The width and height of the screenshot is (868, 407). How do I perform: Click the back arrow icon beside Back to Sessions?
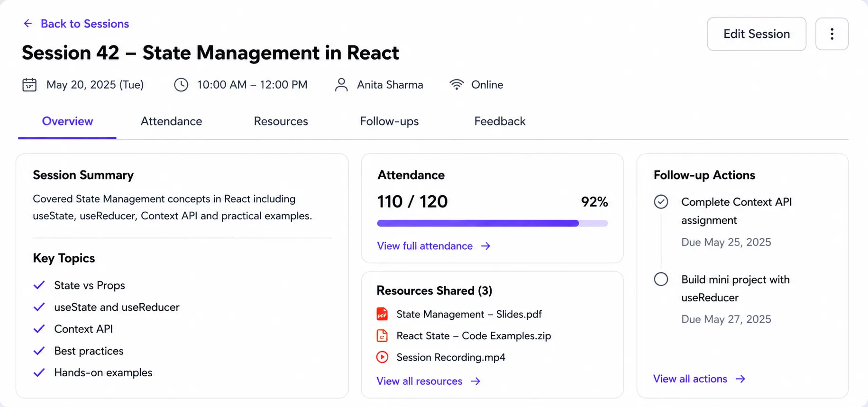point(28,24)
